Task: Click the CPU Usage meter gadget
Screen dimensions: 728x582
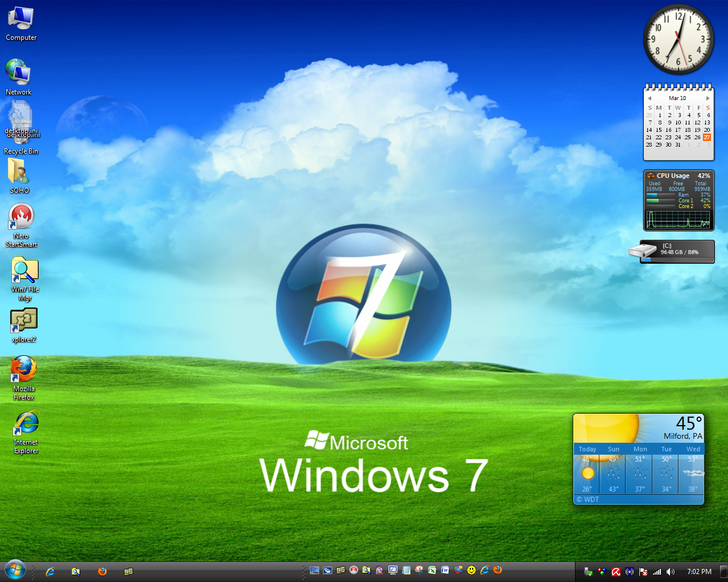Action: [x=679, y=201]
